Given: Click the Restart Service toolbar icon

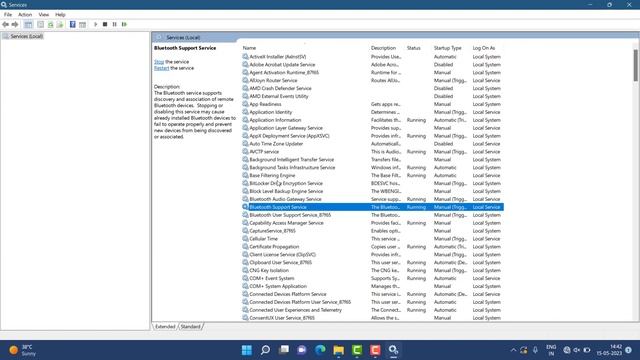Looking at the screenshot, I should tap(124, 24).
